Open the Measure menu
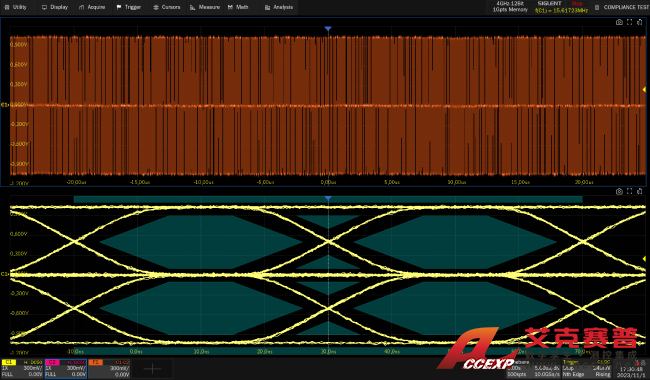Viewport: 650px width, 380px height. 205,7
